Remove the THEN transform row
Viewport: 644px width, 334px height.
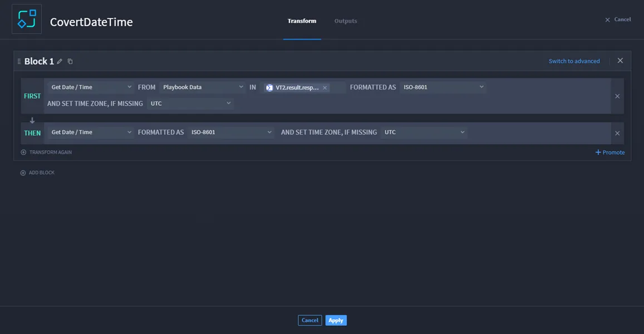617,133
